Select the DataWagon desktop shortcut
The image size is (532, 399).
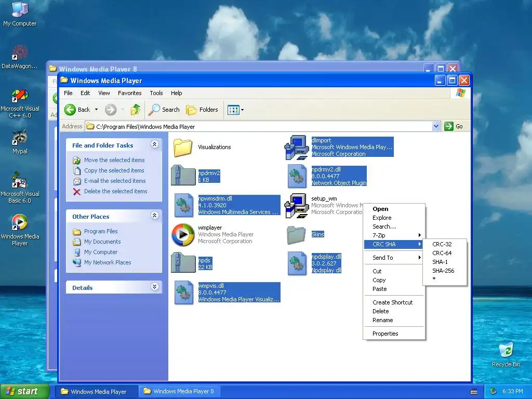coord(20,57)
